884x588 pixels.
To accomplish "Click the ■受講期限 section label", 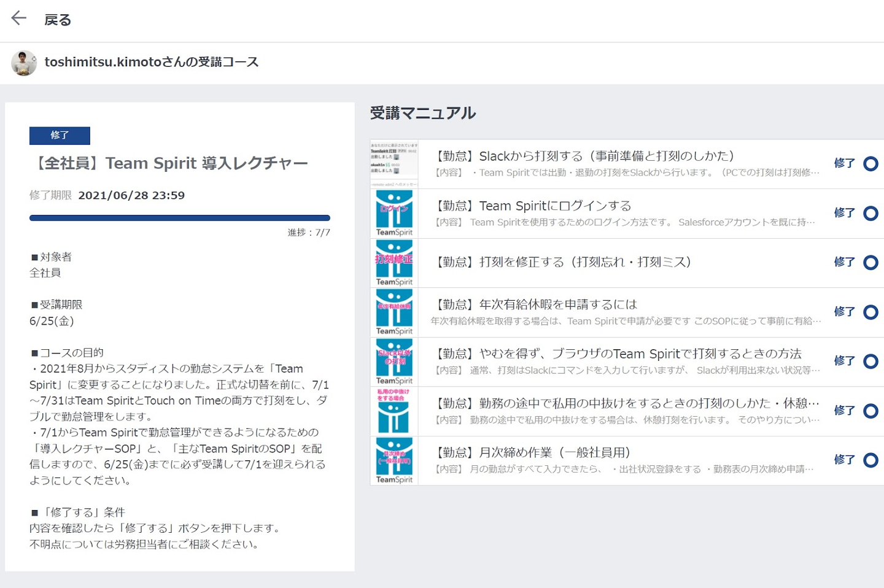I will point(56,304).
